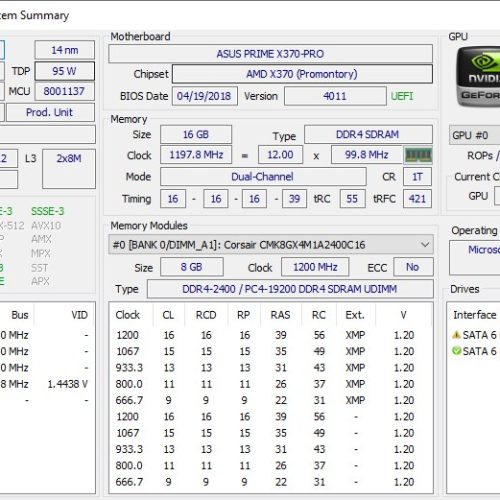
Task: Expand the dropdown chevron for Corsair module
Action: (x=425, y=245)
